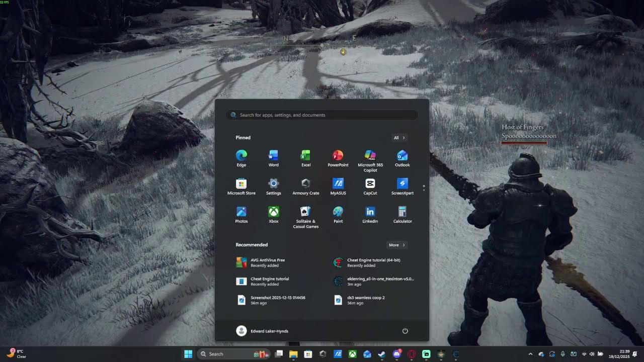Click microphone tray icon
Viewport: 644px width, 362px height.
[563, 354]
